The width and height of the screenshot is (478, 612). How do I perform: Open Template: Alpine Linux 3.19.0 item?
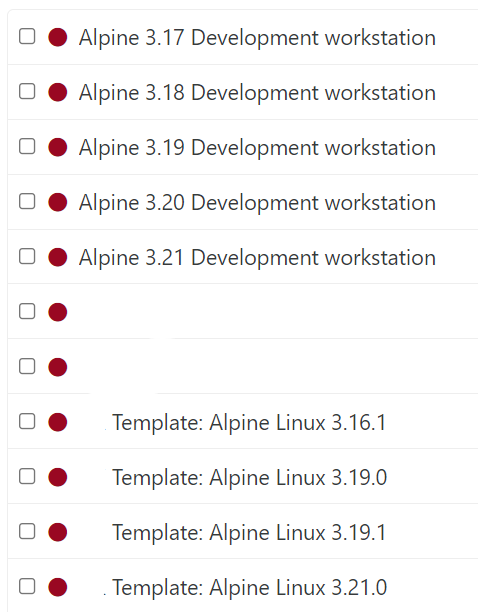click(250, 478)
